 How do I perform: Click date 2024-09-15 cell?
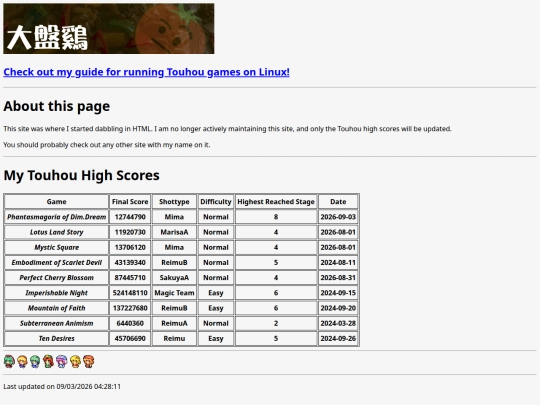[338, 293]
